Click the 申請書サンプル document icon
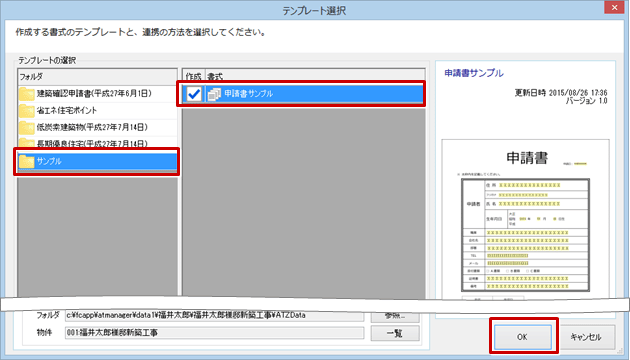 click(x=214, y=94)
